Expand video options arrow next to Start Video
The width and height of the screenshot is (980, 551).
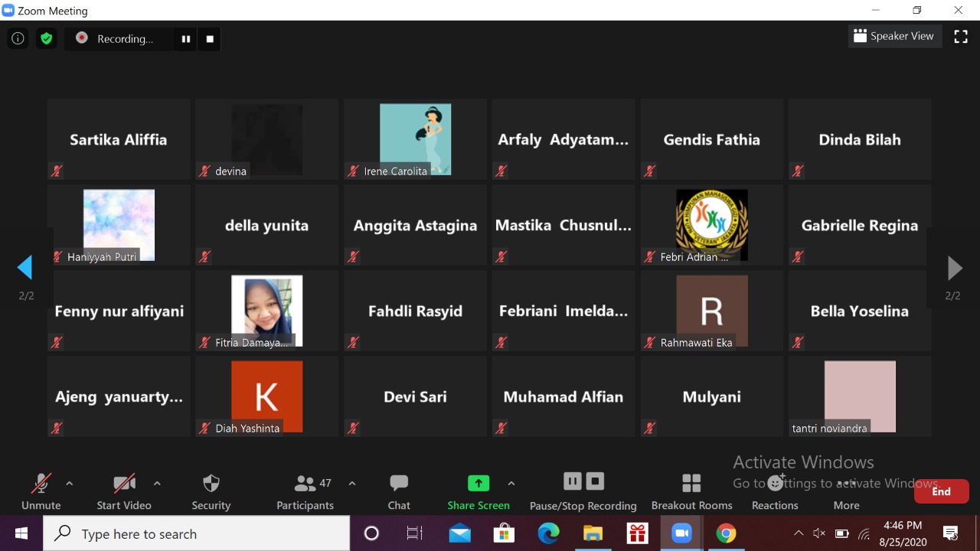coord(157,484)
